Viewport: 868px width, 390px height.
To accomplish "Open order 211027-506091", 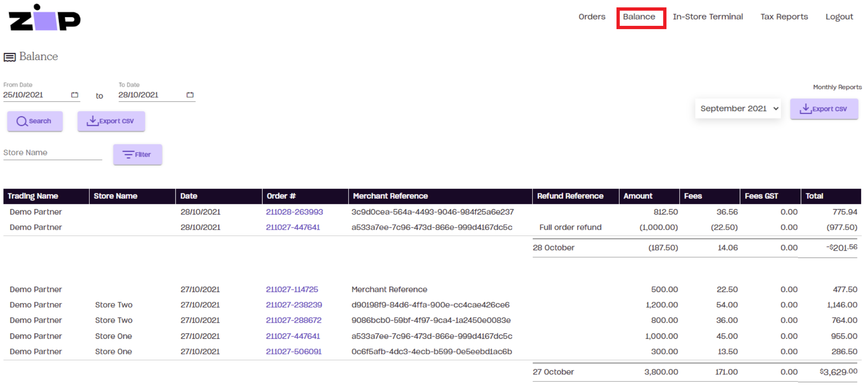I will click(294, 352).
